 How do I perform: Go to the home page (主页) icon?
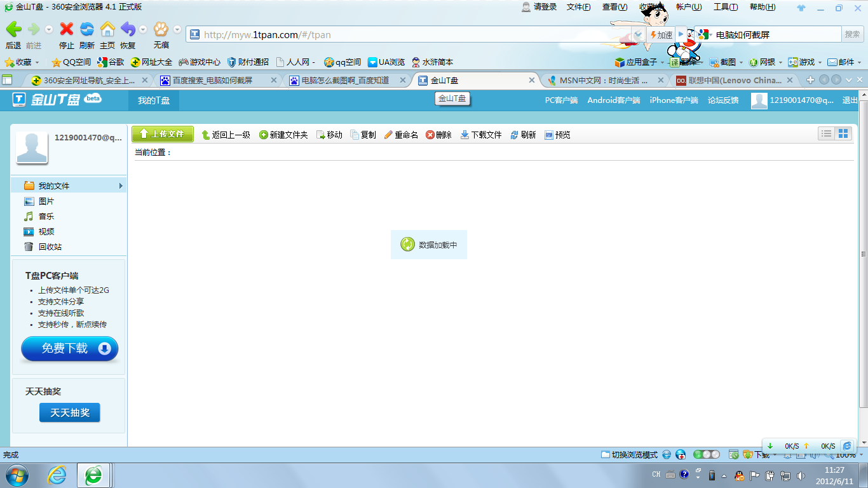(107, 29)
